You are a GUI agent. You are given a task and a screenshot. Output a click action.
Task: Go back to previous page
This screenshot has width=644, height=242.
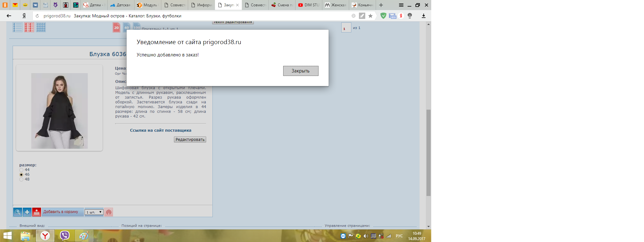[x=9, y=16]
